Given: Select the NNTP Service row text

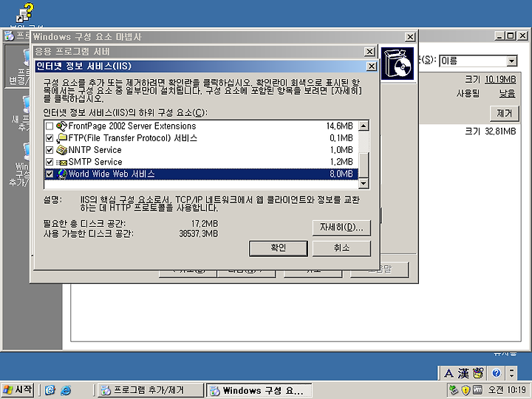Looking at the screenshot, I should (95, 150).
